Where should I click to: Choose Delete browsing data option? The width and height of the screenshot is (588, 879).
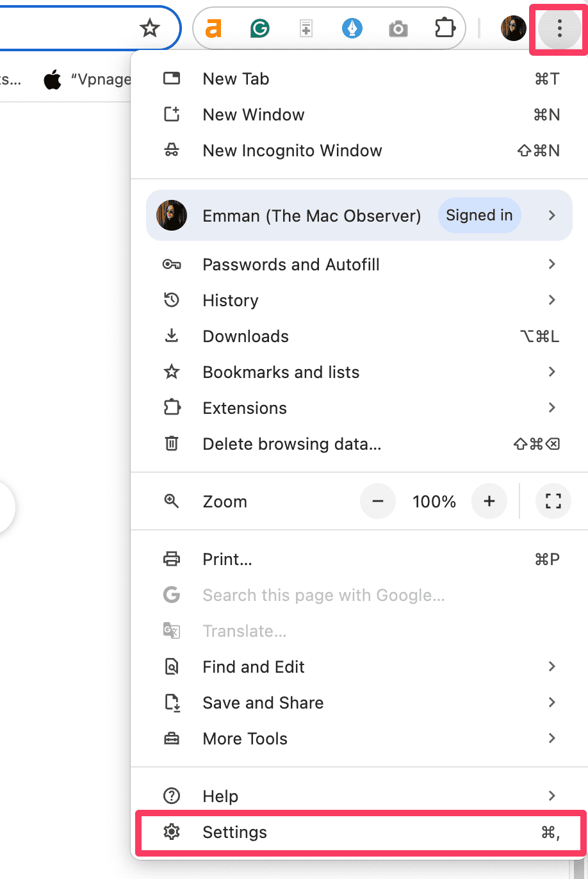pos(292,444)
